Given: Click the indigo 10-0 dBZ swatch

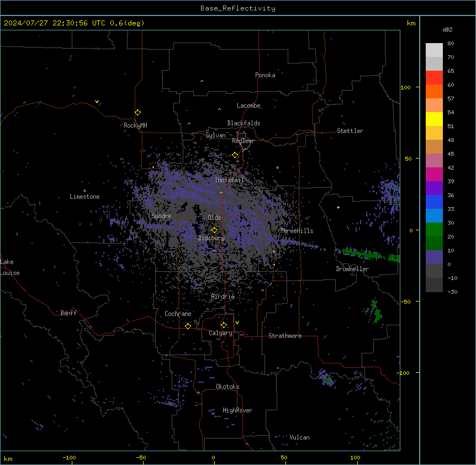Looking at the screenshot, I should (434, 257).
